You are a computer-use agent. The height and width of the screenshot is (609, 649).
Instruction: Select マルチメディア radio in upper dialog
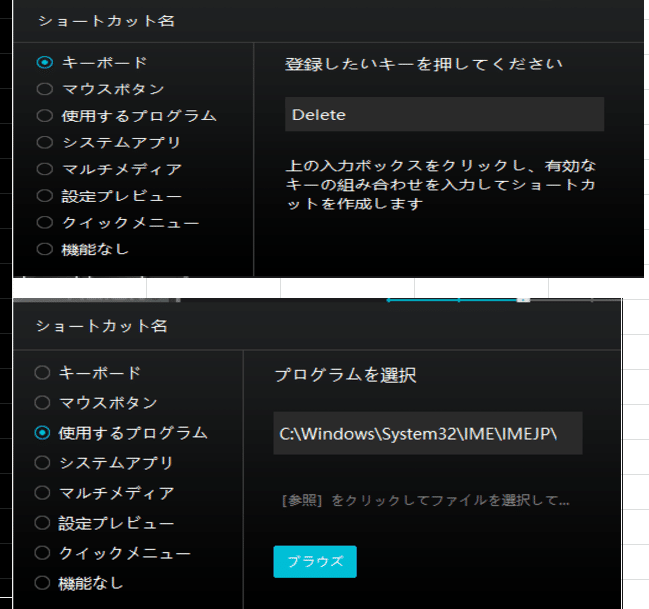coord(45,169)
